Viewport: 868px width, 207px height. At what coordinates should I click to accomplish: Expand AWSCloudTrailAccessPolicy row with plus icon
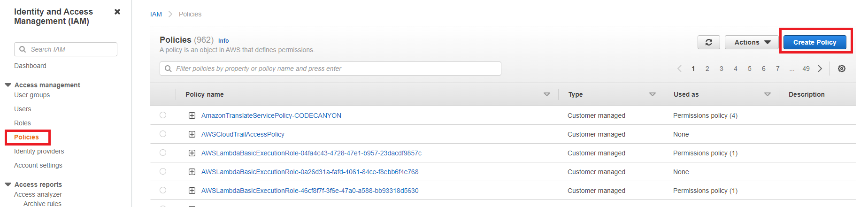click(x=192, y=134)
